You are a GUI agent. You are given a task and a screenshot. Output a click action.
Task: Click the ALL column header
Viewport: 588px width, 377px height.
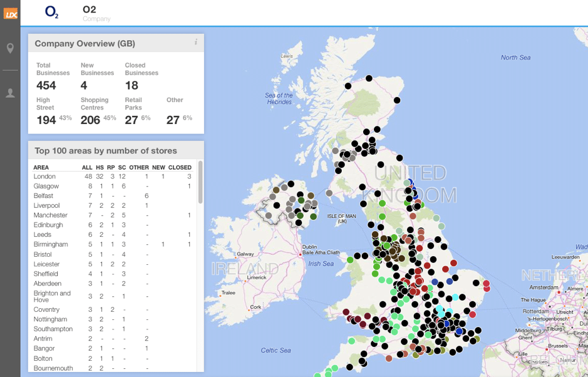coord(87,167)
